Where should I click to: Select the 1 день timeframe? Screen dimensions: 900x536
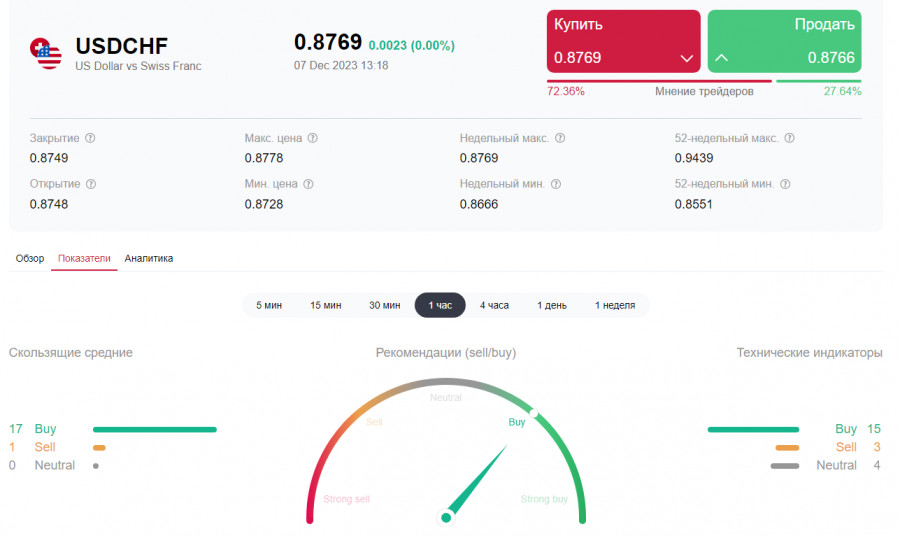point(552,305)
